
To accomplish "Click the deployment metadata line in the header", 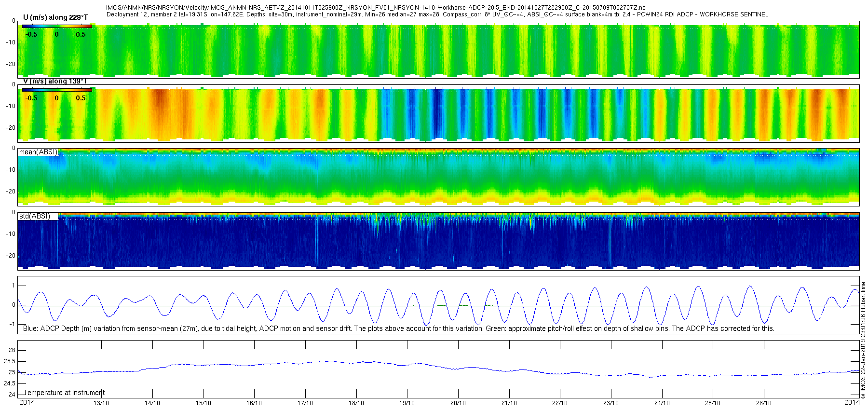I will (437, 14).
